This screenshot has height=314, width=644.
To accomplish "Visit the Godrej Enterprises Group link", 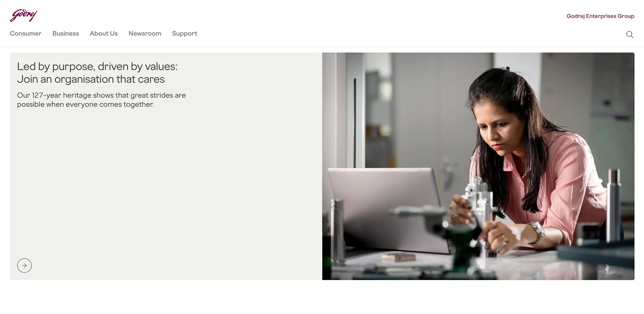I will pos(600,16).
